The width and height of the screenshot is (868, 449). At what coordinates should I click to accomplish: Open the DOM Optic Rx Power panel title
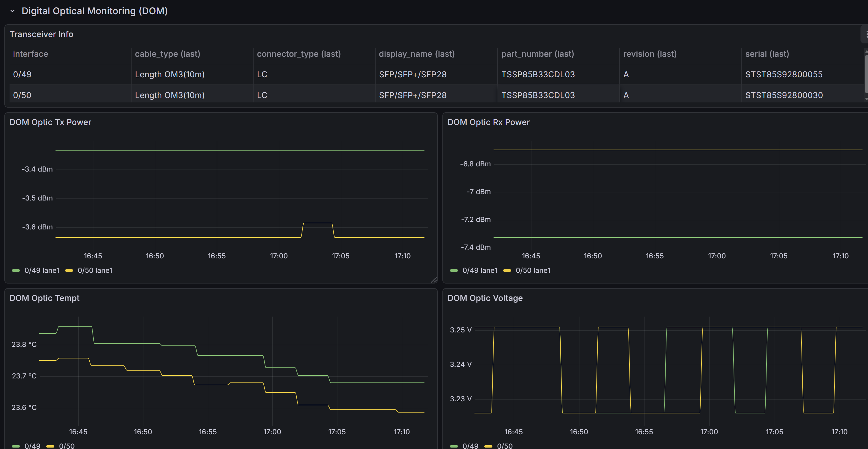(488, 122)
